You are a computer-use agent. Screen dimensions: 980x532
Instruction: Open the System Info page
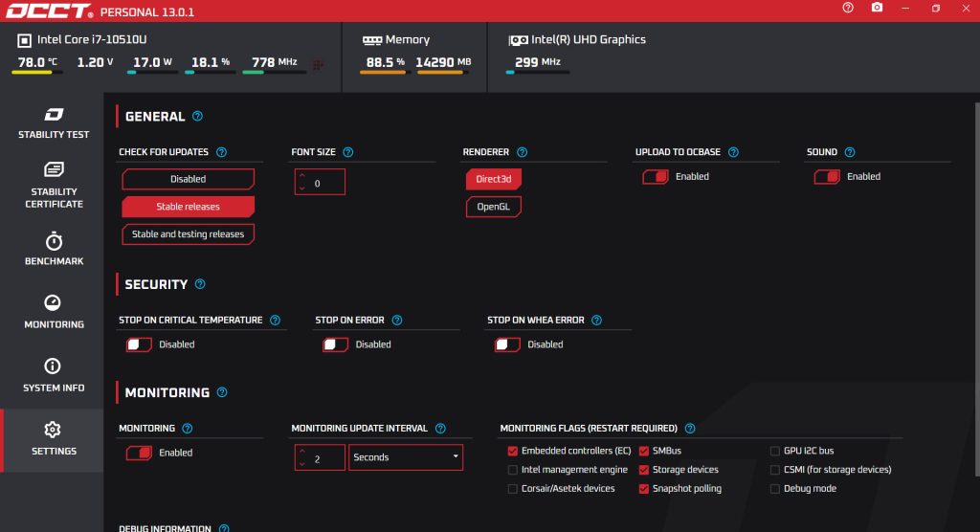54,375
